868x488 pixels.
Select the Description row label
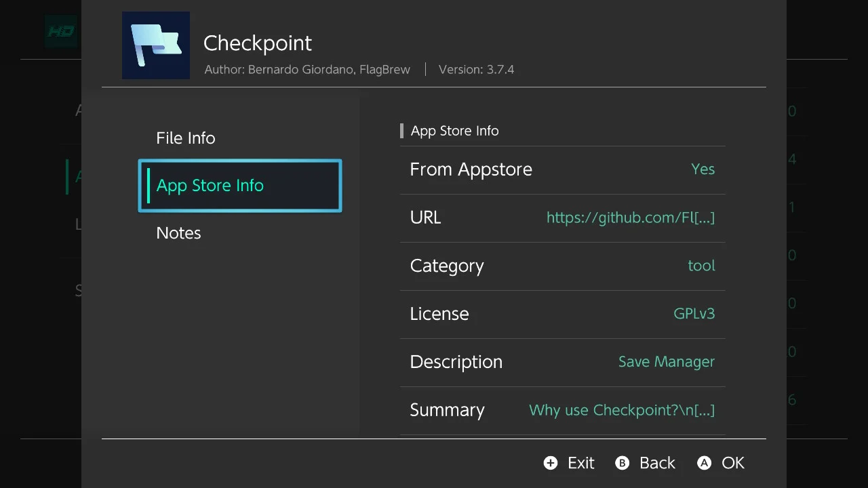point(456,362)
